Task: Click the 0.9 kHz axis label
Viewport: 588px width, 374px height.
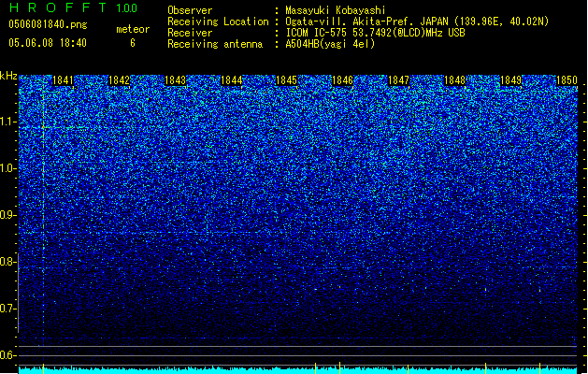Action: 7,215
